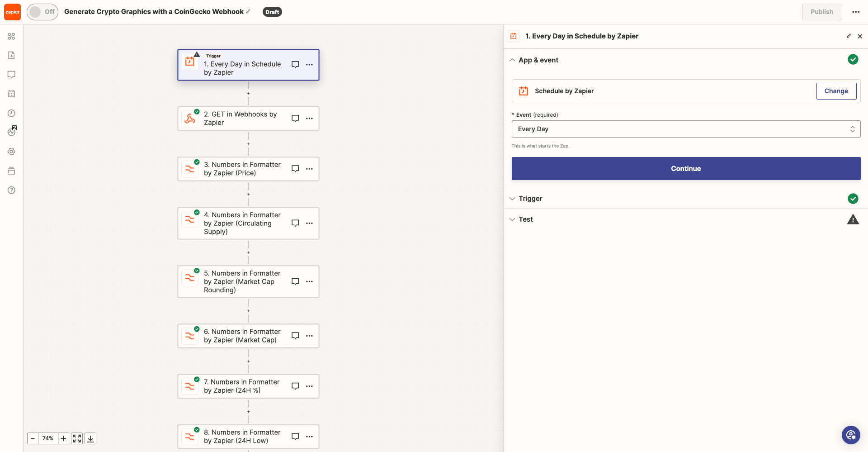Open the notifications icon showing 2 alerts
This screenshot has width=868, height=452.
coord(11,132)
